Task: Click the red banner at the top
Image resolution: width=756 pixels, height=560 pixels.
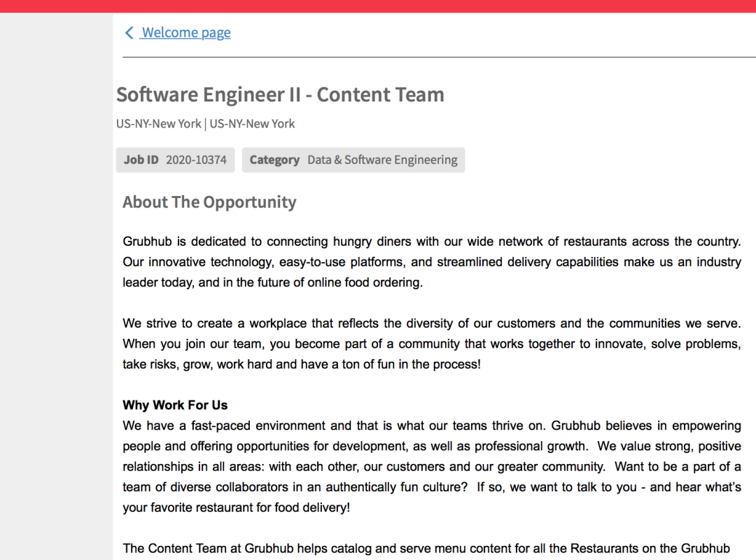Action: click(378, 6)
